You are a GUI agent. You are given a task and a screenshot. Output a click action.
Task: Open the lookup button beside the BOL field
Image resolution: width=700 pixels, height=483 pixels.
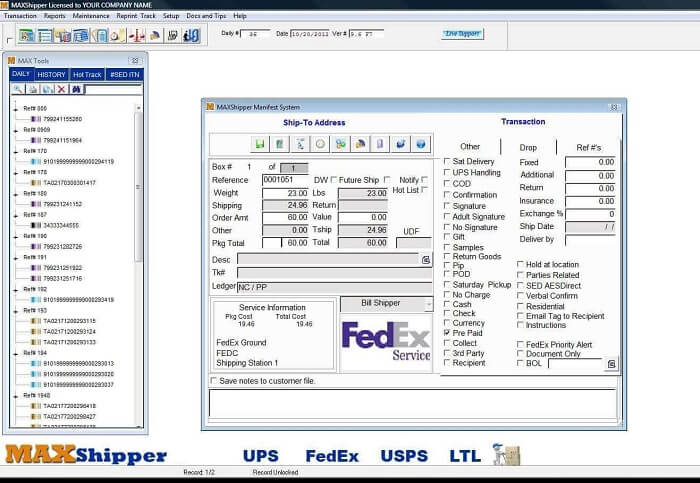[612, 364]
